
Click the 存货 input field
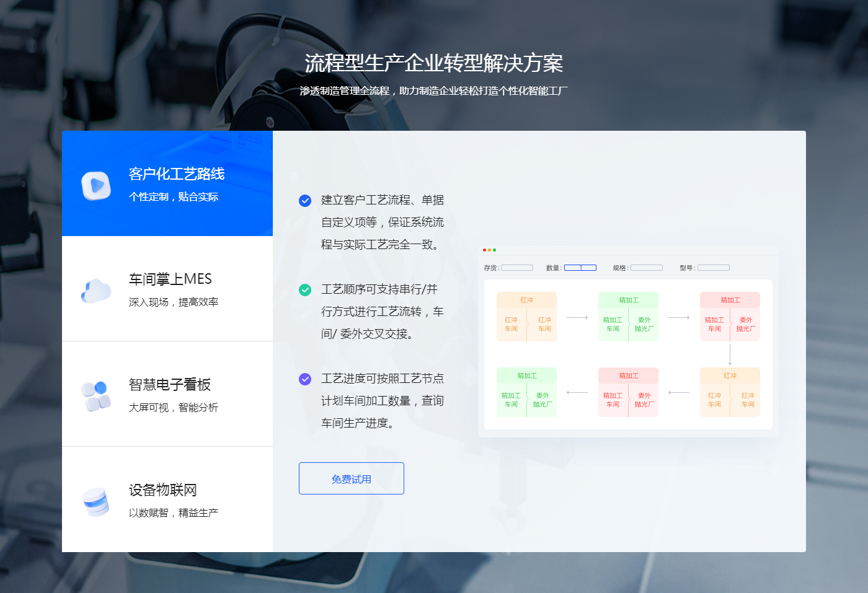tap(517, 268)
